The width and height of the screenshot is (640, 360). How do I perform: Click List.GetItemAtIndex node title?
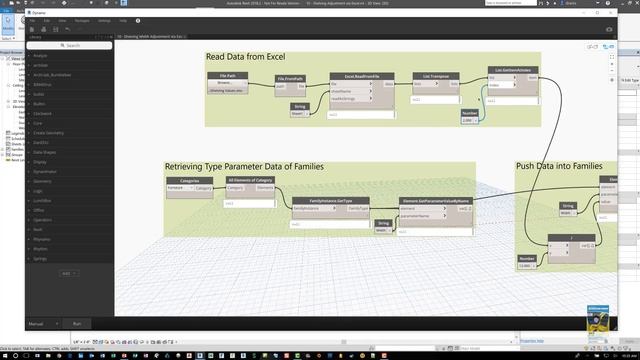(513, 70)
